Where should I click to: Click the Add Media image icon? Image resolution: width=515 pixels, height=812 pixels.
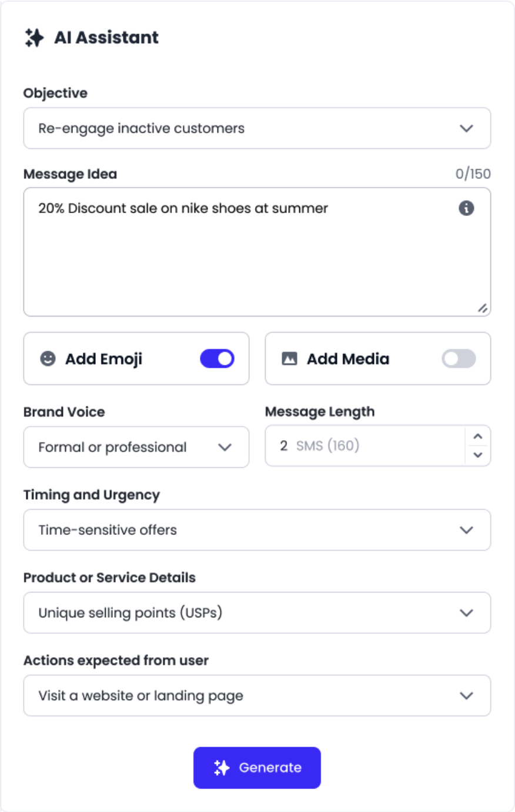coord(289,358)
